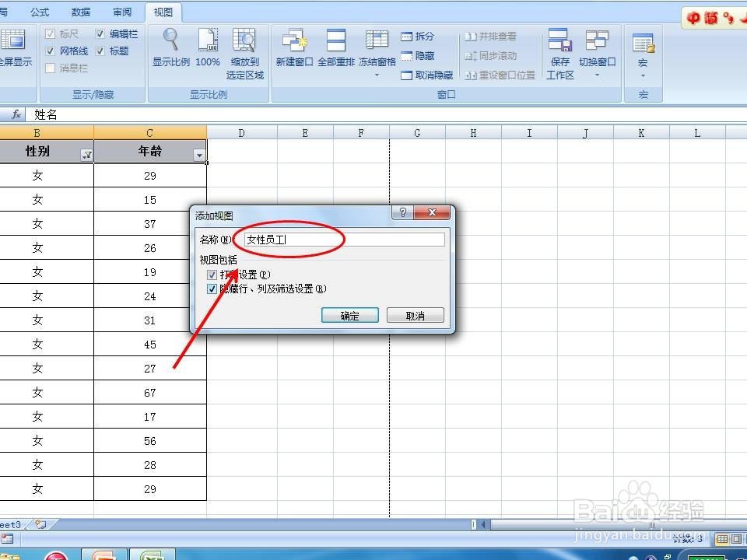The image size is (747, 560).
Task: Click the formula bar containing 姓名
Action: pos(386,114)
